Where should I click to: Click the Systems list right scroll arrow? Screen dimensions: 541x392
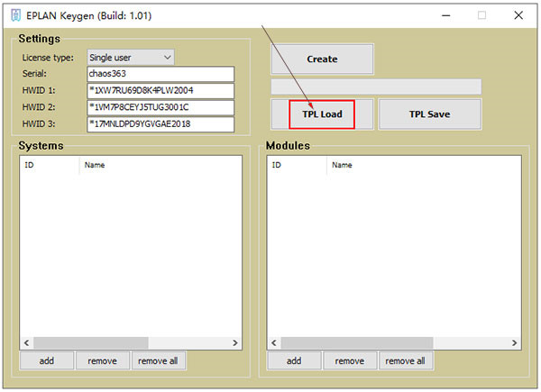[x=235, y=343]
